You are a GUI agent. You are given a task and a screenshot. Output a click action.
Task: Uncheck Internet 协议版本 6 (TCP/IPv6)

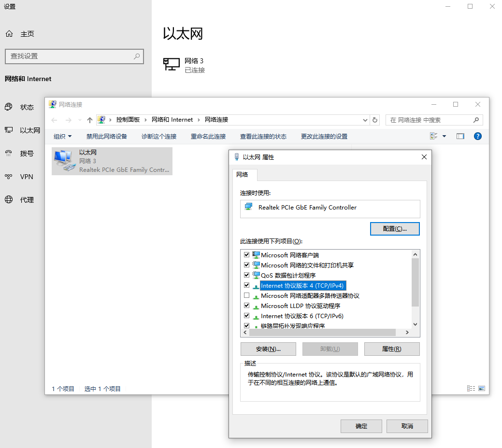(247, 316)
